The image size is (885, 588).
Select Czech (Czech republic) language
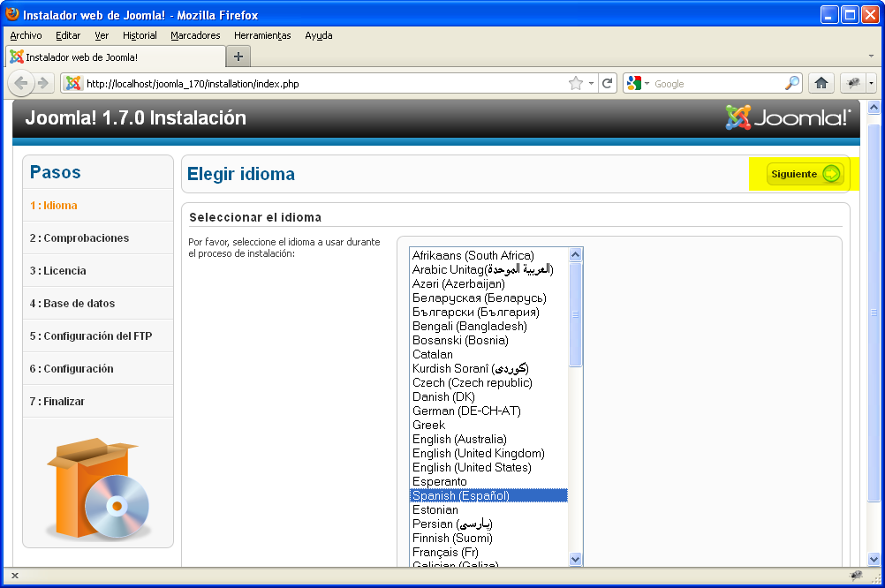pos(488,382)
